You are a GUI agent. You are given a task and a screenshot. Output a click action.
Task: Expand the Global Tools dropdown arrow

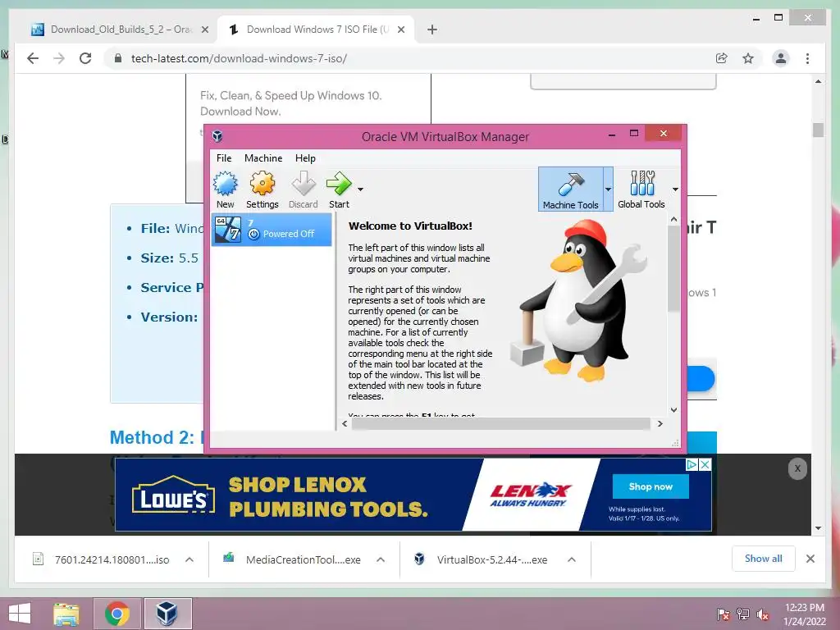tap(675, 189)
